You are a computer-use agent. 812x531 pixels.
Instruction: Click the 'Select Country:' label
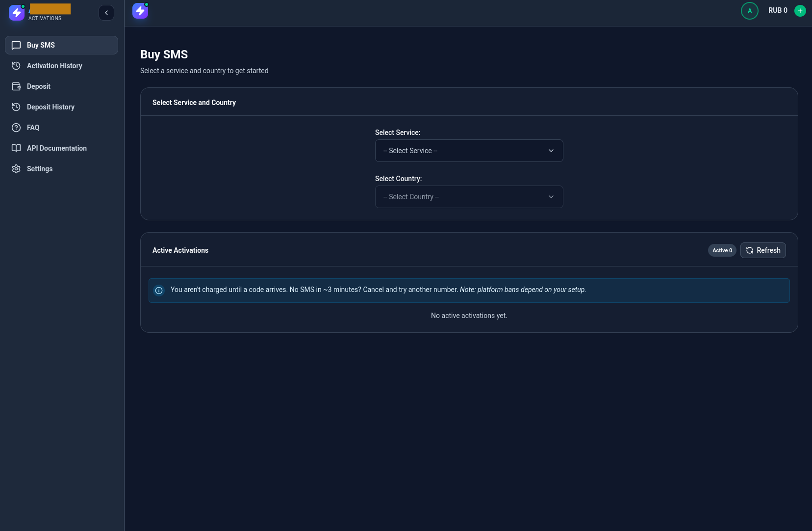click(x=399, y=179)
